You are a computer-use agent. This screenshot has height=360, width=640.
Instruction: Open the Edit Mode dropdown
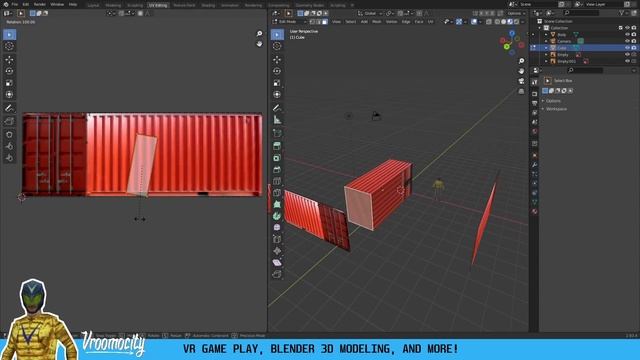pyautogui.click(x=289, y=22)
